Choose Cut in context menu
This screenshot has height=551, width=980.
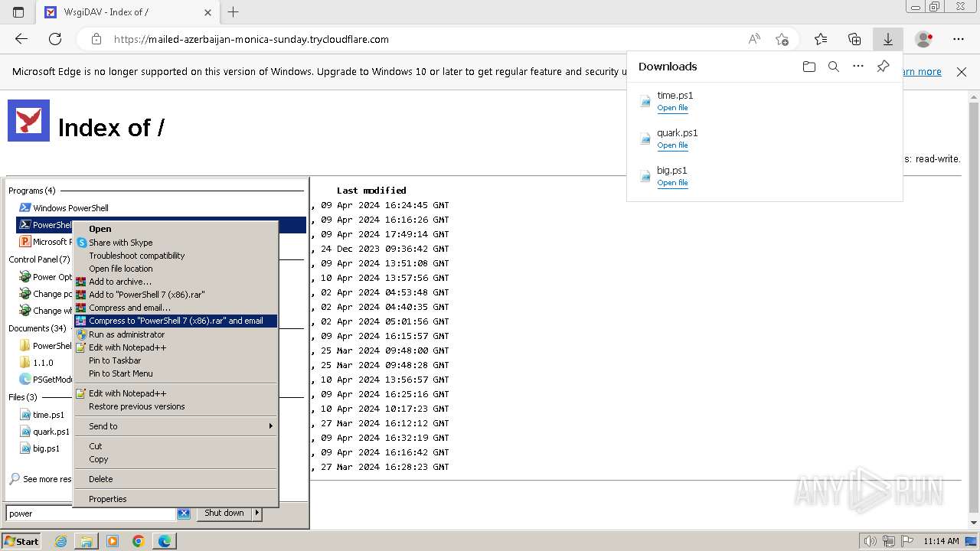[x=175, y=446]
